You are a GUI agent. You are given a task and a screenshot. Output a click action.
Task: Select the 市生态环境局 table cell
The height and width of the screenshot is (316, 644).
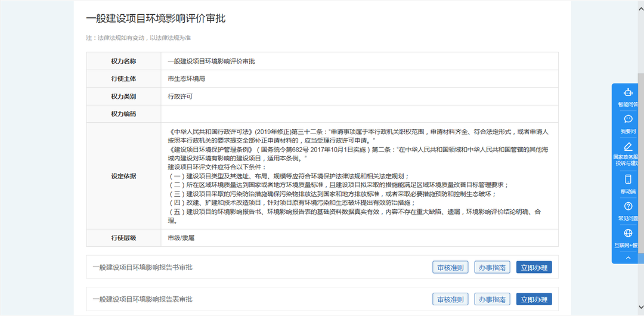point(187,79)
